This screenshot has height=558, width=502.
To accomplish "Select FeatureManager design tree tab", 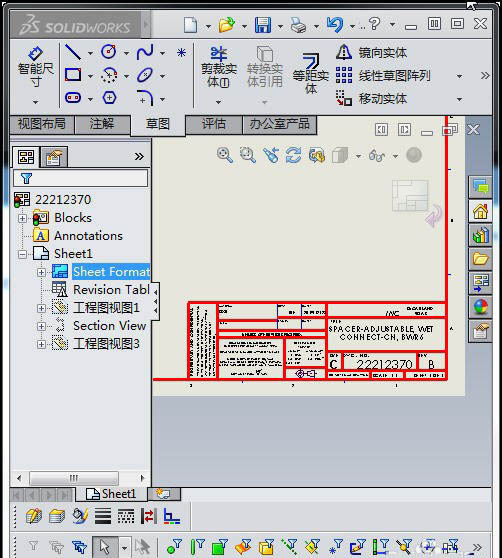I will [26, 157].
